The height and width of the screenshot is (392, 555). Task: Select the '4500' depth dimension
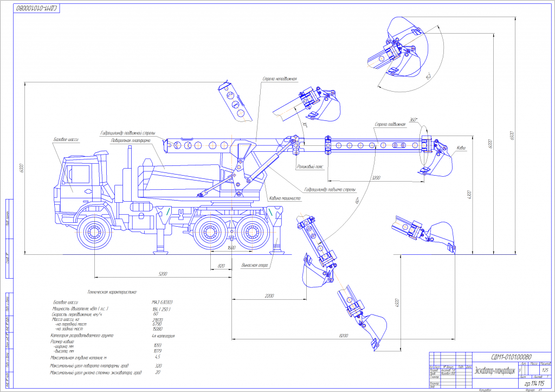397,303
